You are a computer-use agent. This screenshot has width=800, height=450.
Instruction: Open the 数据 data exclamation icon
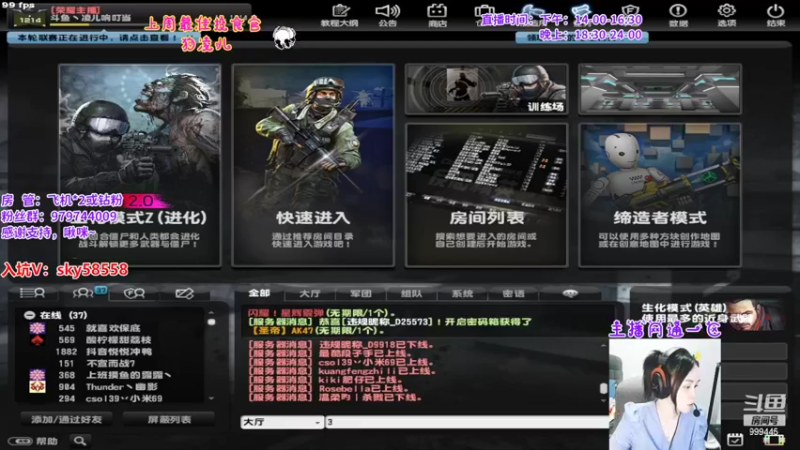point(678,15)
